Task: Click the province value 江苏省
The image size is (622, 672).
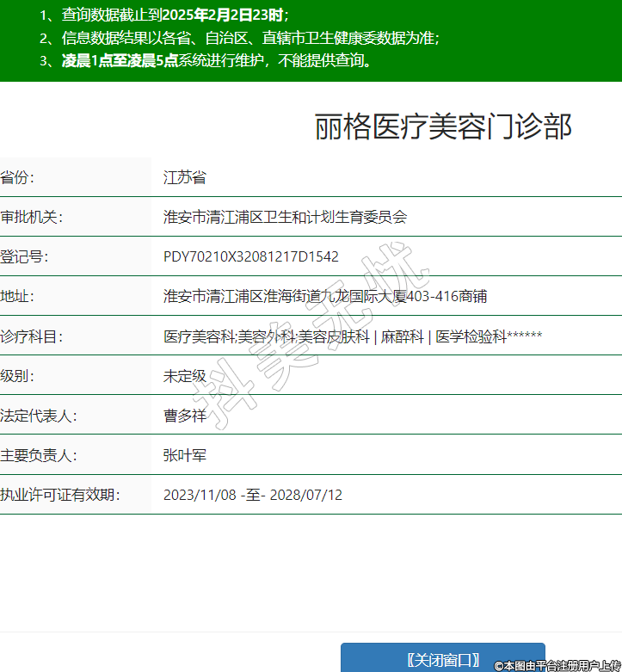Action: click(x=185, y=178)
